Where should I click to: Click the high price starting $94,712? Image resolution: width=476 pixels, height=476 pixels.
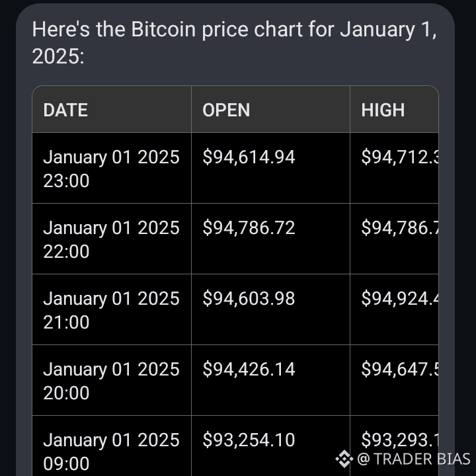point(400,157)
